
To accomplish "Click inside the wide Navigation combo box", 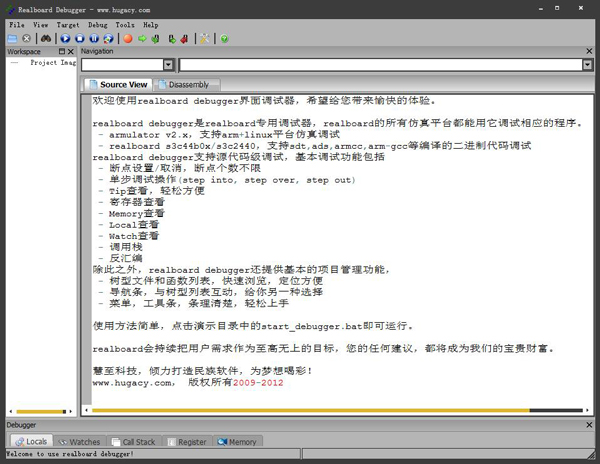I will pos(381,65).
